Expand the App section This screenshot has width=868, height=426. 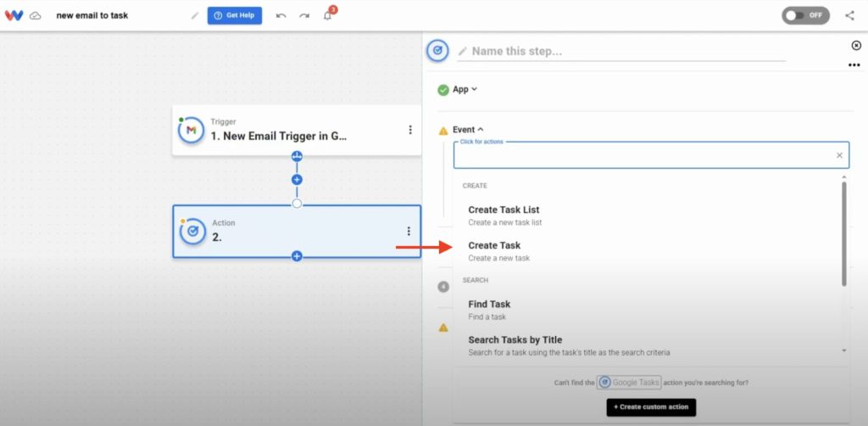[x=465, y=89]
